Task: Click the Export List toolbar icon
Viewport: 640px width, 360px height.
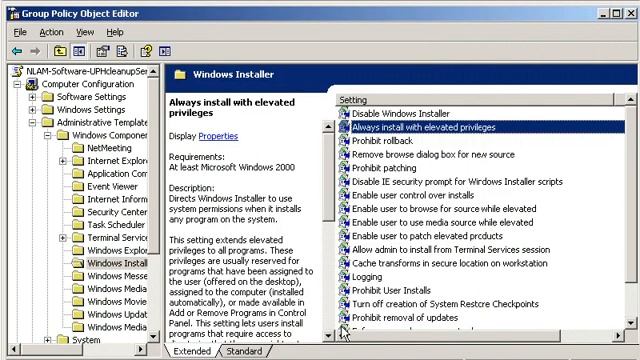Action: coord(122,51)
